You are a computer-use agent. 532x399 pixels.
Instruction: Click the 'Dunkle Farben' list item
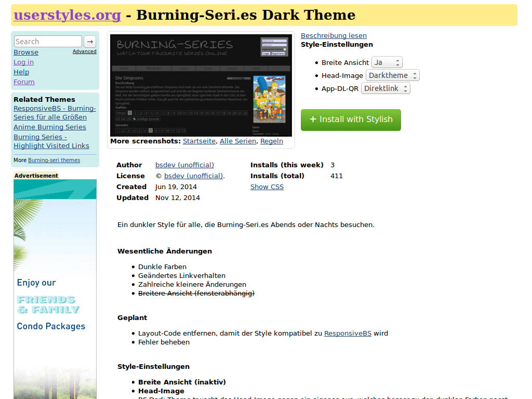(162, 267)
